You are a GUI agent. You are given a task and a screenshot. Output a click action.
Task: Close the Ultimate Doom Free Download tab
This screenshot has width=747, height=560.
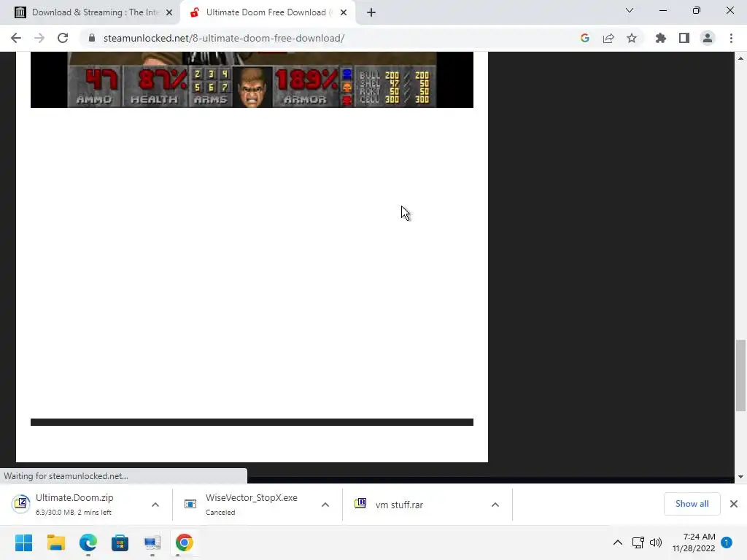pos(344,12)
